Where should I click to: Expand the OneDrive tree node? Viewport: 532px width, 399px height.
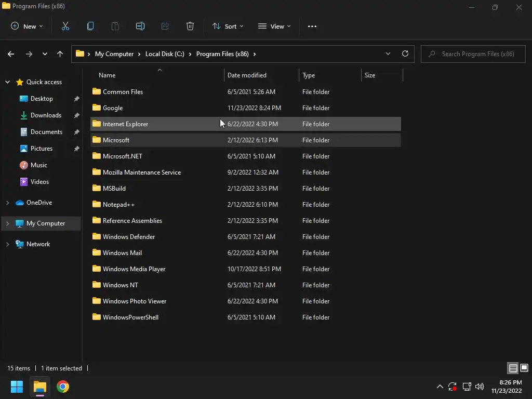(x=7, y=203)
